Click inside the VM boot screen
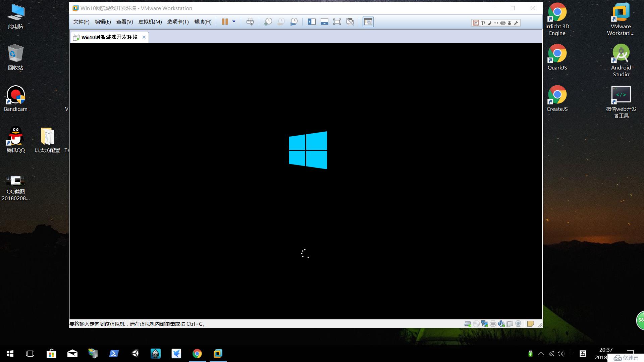Screen dimensions: 644x362 306,181
